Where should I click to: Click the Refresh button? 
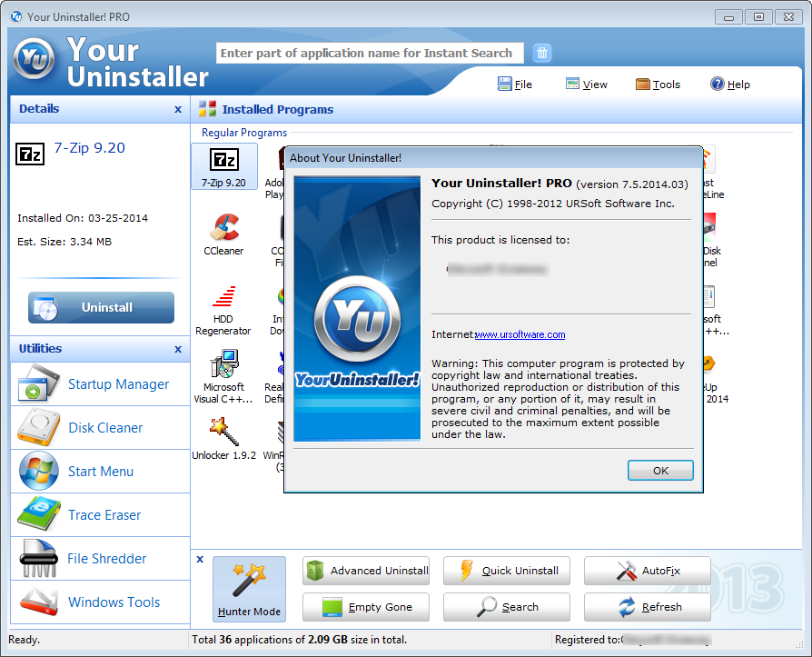(649, 607)
